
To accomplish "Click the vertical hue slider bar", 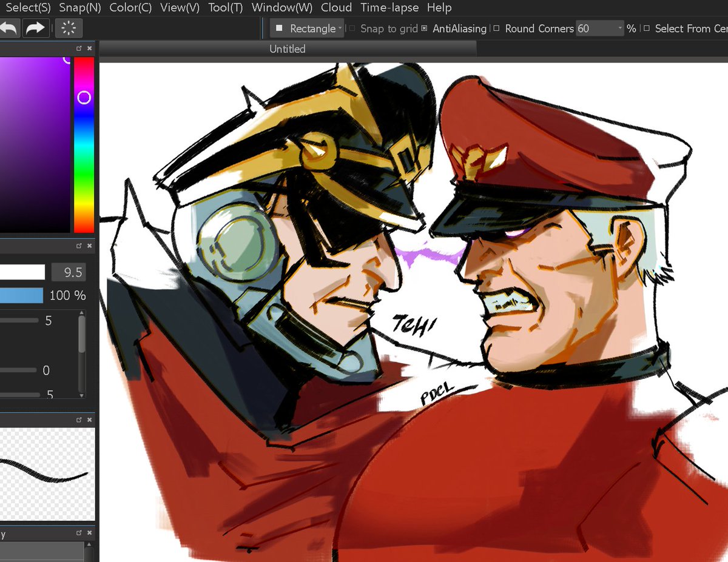I will [84, 144].
